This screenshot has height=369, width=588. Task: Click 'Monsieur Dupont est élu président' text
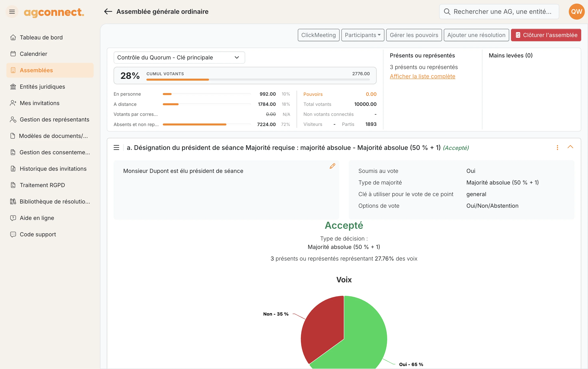point(183,171)
